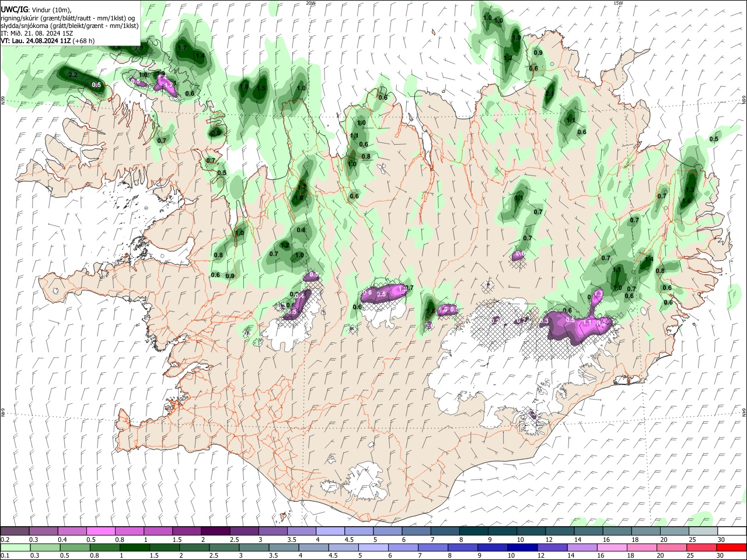Select rain legend swatch between 16 and 18
This screenshot has width=747, height=560.
point(611,548)
